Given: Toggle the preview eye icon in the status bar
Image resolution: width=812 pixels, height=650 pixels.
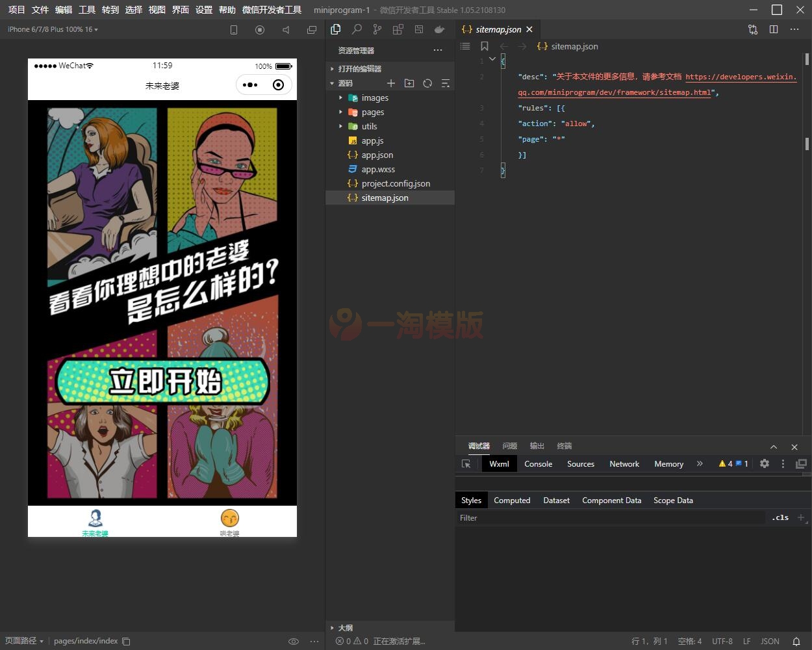Looking at the screenshot, I should point(294,641).
